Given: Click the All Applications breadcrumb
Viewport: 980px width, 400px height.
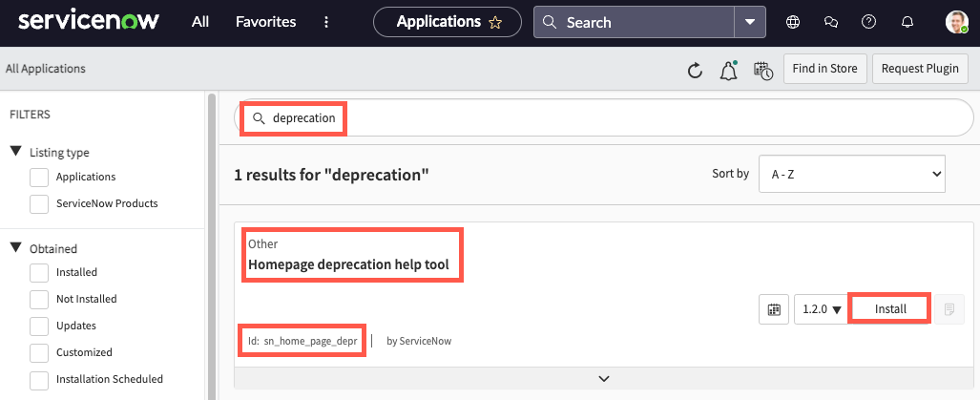Looking at the screenshot, I should 46,69.
